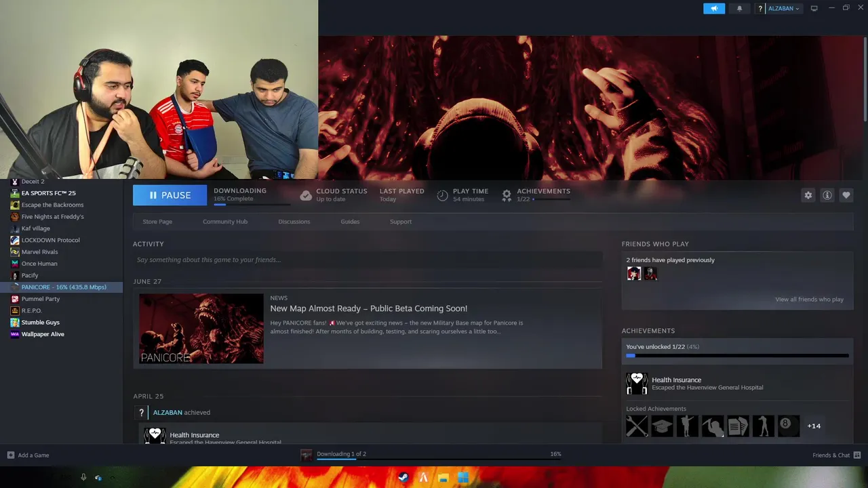Click the Play Time clock icon

click(x=442, y=195)
